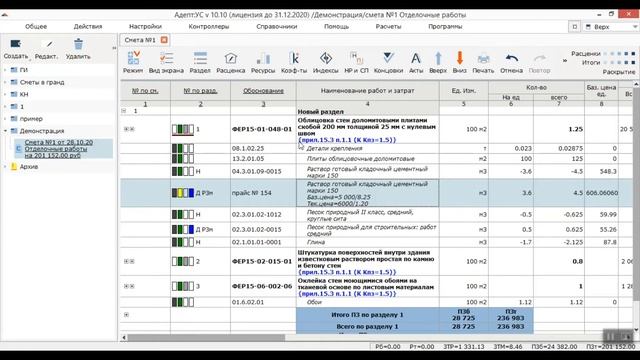Open the Контроллеры menu
This screenshot has height=360, width=640.
pos(209,27)
